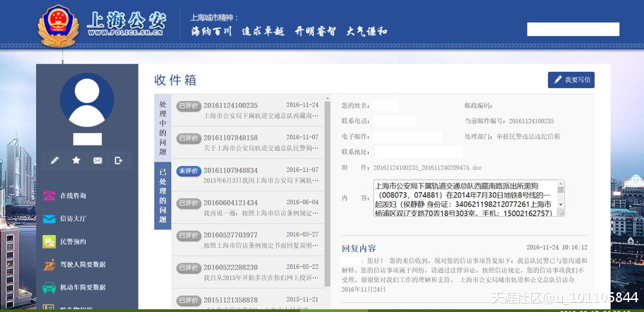Click the star favorites icon

point(76,160)
